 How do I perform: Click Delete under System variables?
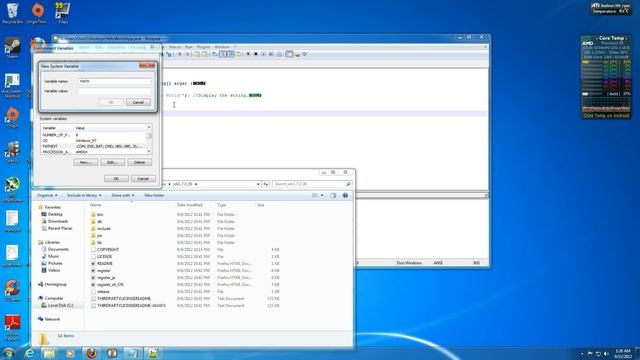click(140, 162)
